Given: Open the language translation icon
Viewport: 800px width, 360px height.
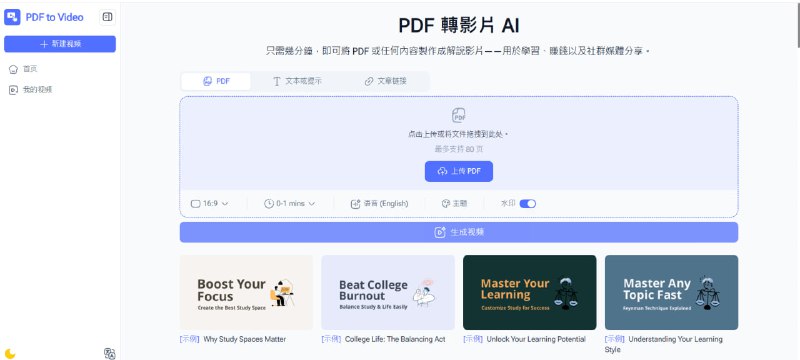Looking at the screenshot, I should (109, 353).
